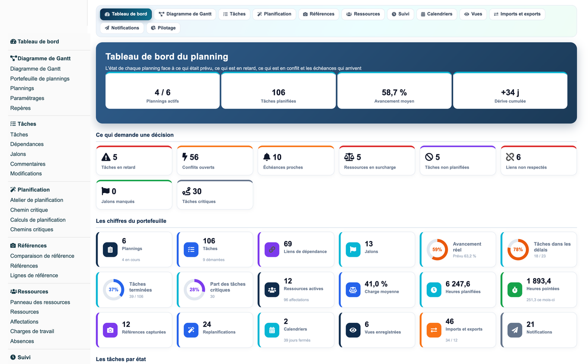
Task: Open Absences in the sidebar
Action: point(22,341)
